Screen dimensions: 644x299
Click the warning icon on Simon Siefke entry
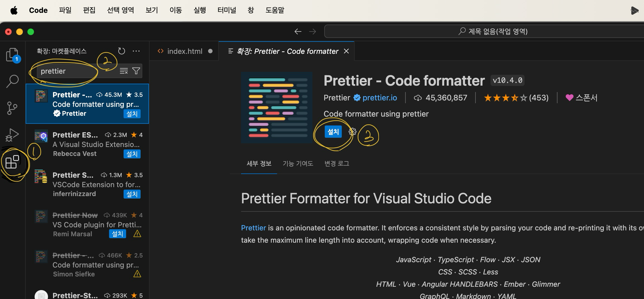click(137, 274)
